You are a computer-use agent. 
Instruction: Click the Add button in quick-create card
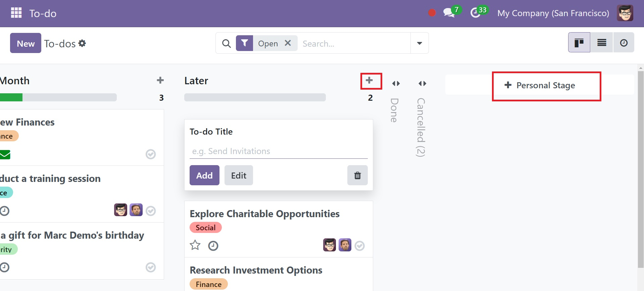point(204,175)
